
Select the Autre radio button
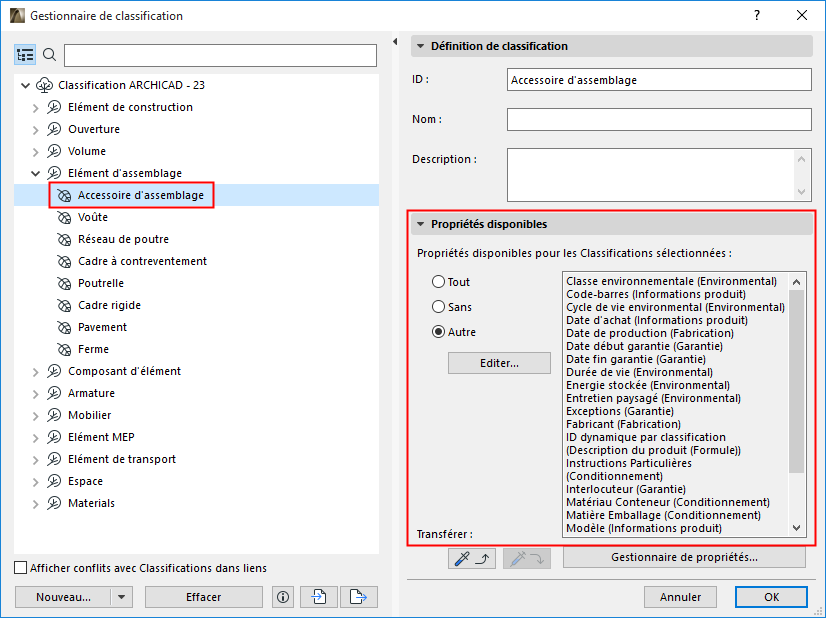(438, 332)
